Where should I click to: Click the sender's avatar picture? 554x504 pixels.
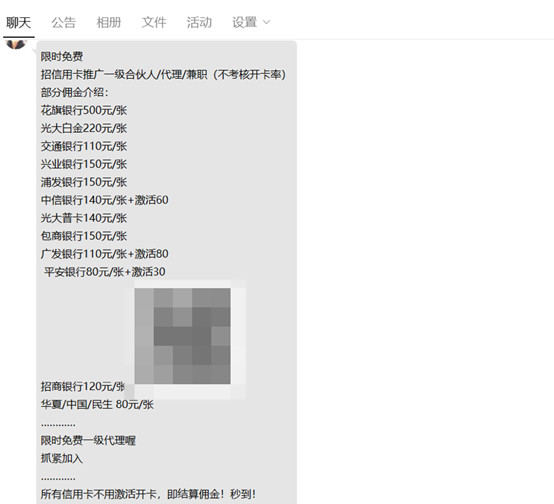tap(16, 45)
